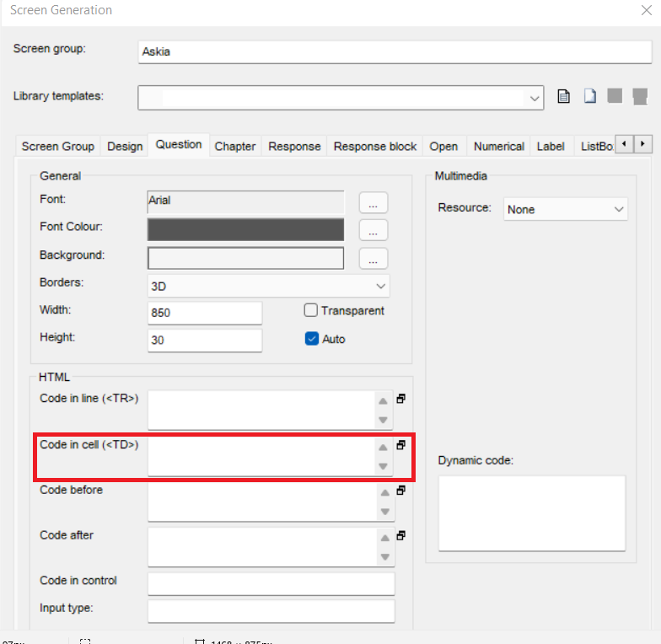This screenshot has height=644, width=661.
Task: Click down arrow in Code before box
Action: tap(384, 512)
